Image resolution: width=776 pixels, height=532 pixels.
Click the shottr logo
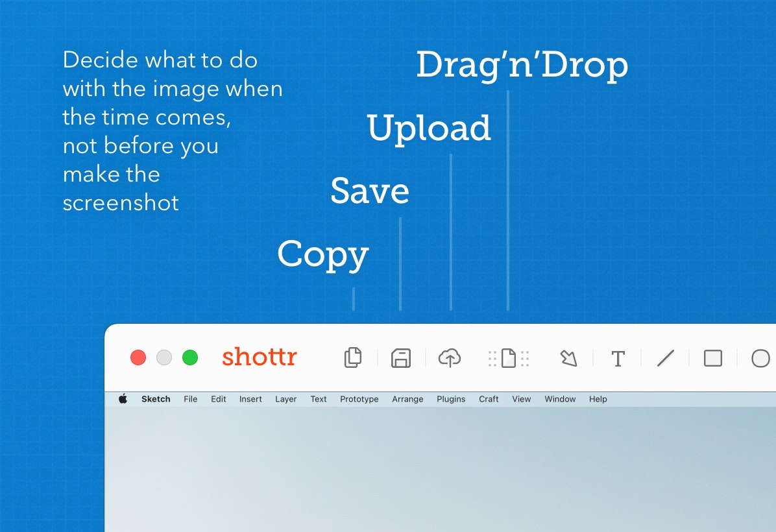[x=259, y=357]
